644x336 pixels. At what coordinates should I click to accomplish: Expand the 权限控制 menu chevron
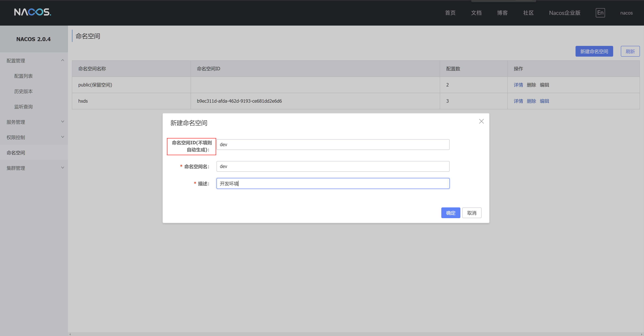(63, 137)
